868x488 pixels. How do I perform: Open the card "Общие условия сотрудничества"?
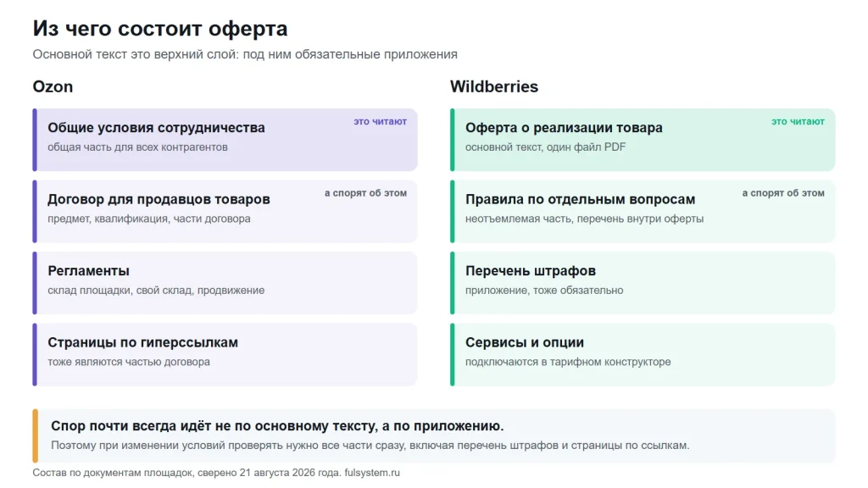225,140
